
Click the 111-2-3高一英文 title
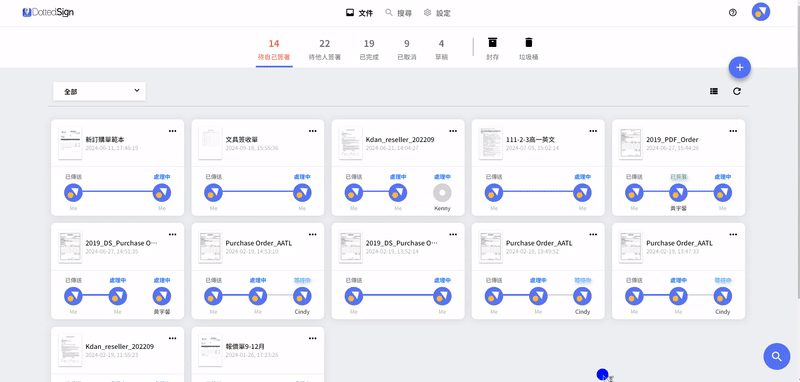point(530,139)
